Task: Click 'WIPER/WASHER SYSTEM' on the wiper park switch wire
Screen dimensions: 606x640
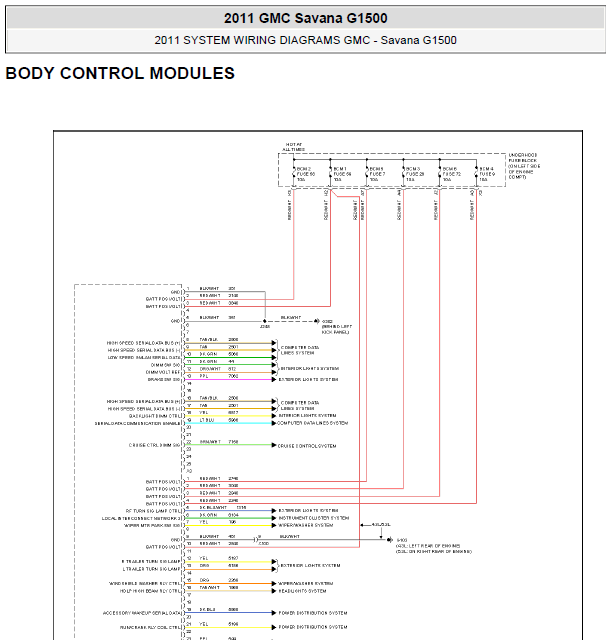Action: click(306, 525)
